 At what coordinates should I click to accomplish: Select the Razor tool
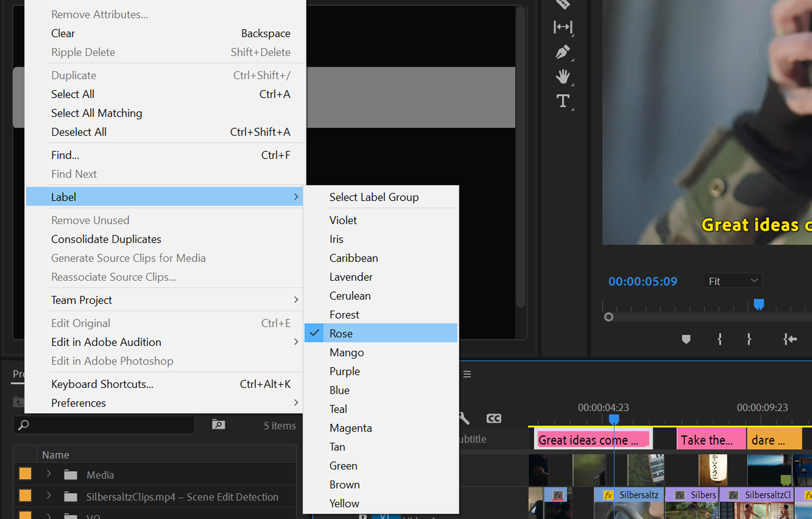pyautogui.click(x=563, y=5)
